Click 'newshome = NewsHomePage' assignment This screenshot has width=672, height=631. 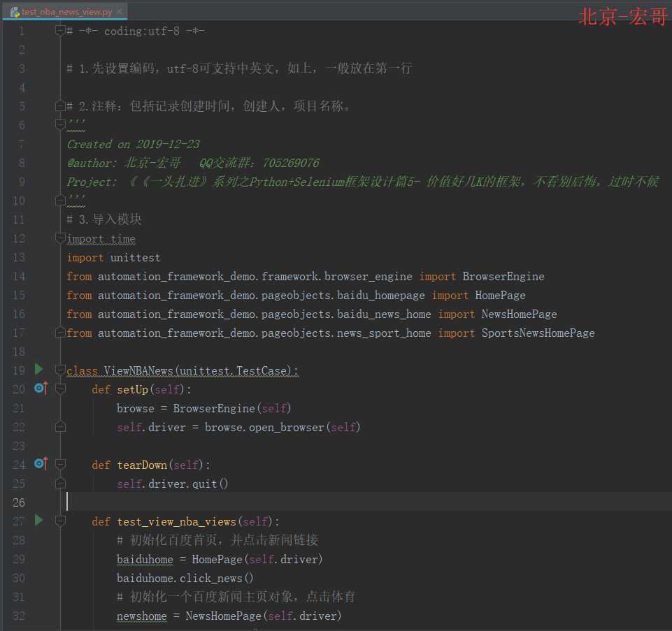(229, 616)
